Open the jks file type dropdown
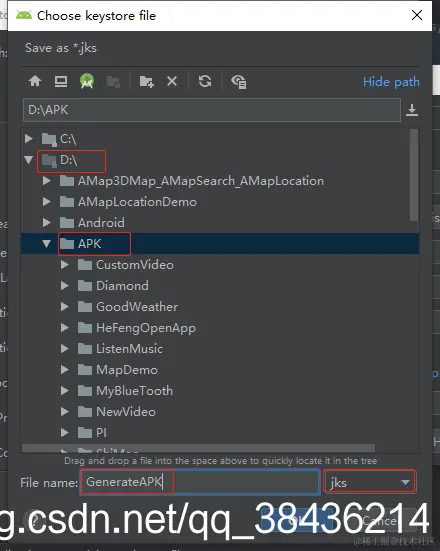The height and width of the screenshot is (551, 440). (x=369, y=482)
